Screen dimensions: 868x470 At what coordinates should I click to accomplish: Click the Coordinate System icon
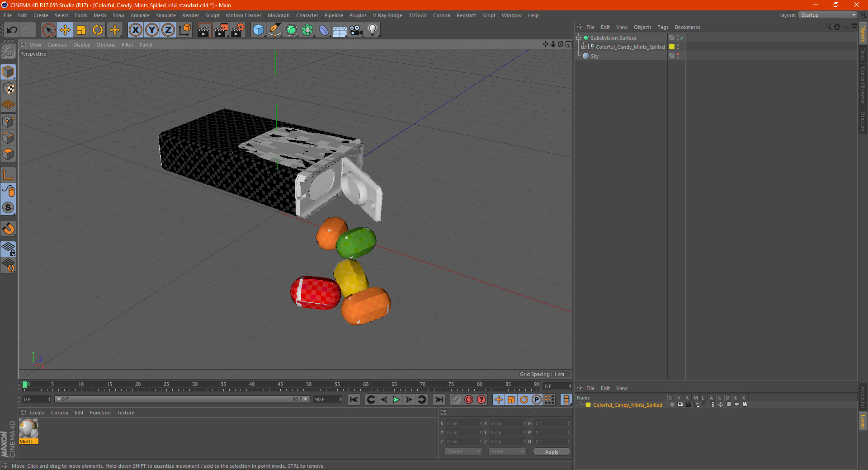coord(185,30)
